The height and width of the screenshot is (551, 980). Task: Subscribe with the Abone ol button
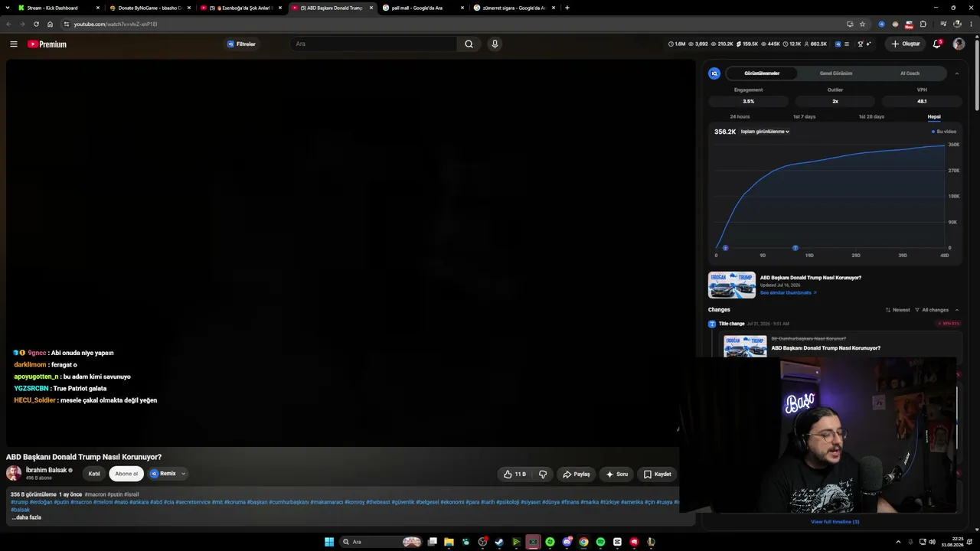pos(126,474)
